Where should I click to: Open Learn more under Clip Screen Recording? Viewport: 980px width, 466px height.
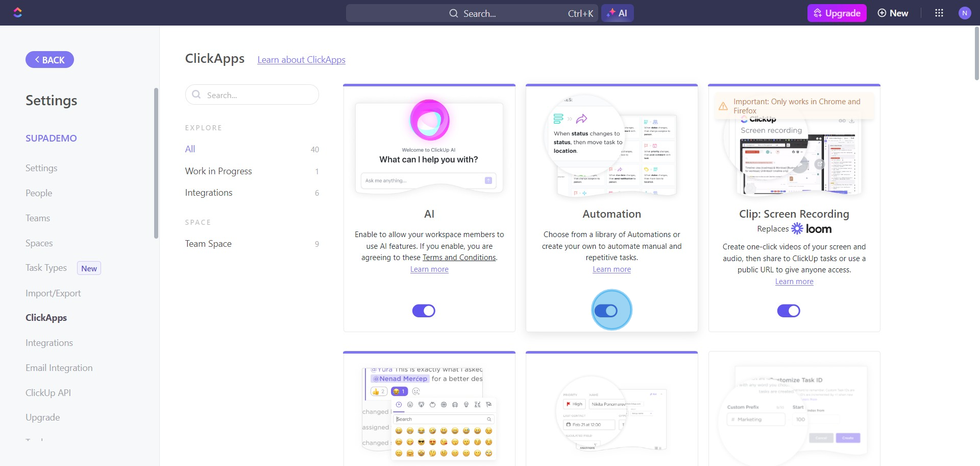(794, 282)
